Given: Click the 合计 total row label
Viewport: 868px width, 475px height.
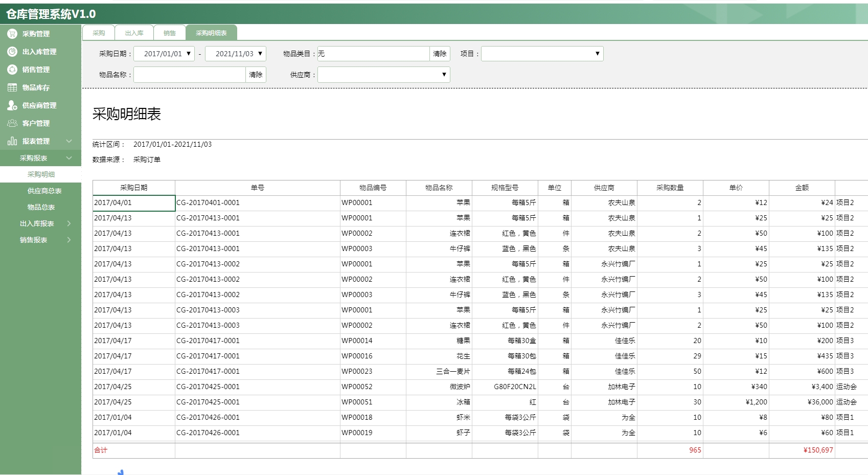Looking at the screenshot, I should click(101, 450).
